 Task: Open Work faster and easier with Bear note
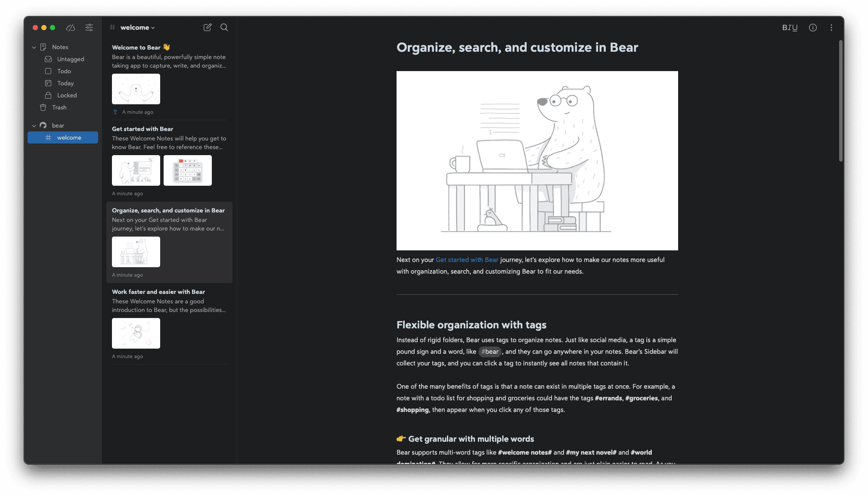[x=169, y=324]
